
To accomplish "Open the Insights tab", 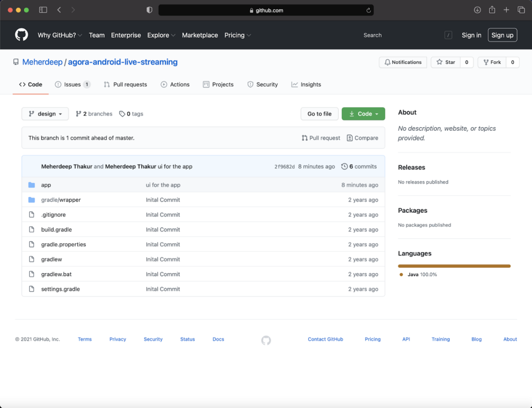I will point(306,85).
